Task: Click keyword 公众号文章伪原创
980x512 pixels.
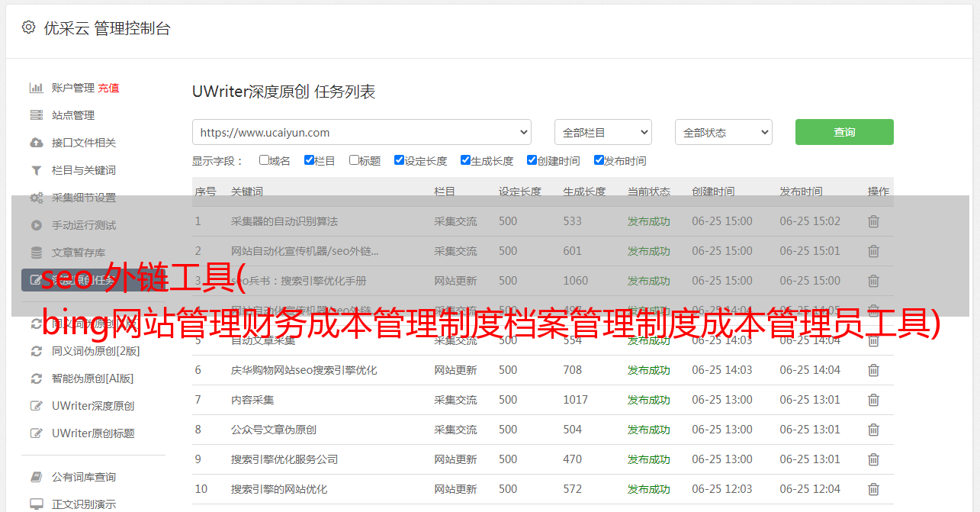Action: click(274, 430)
